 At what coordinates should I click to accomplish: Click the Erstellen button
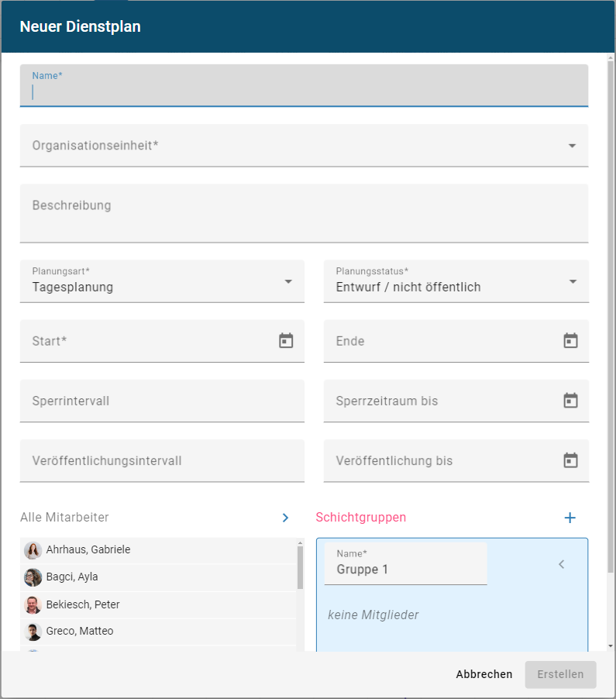click(560, 674)
